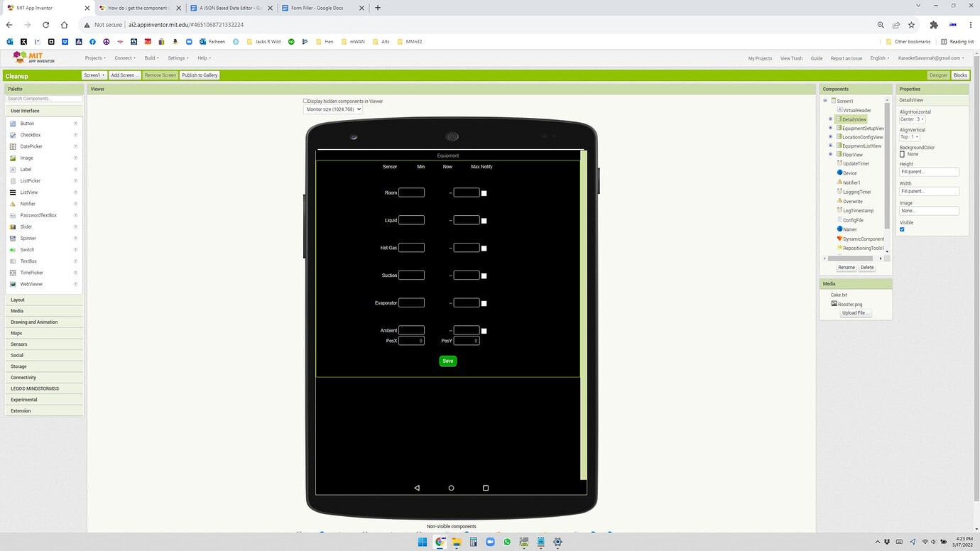980x551 pixels.
Task: Select the ListView component in the Palette
Action: point(30,192)
